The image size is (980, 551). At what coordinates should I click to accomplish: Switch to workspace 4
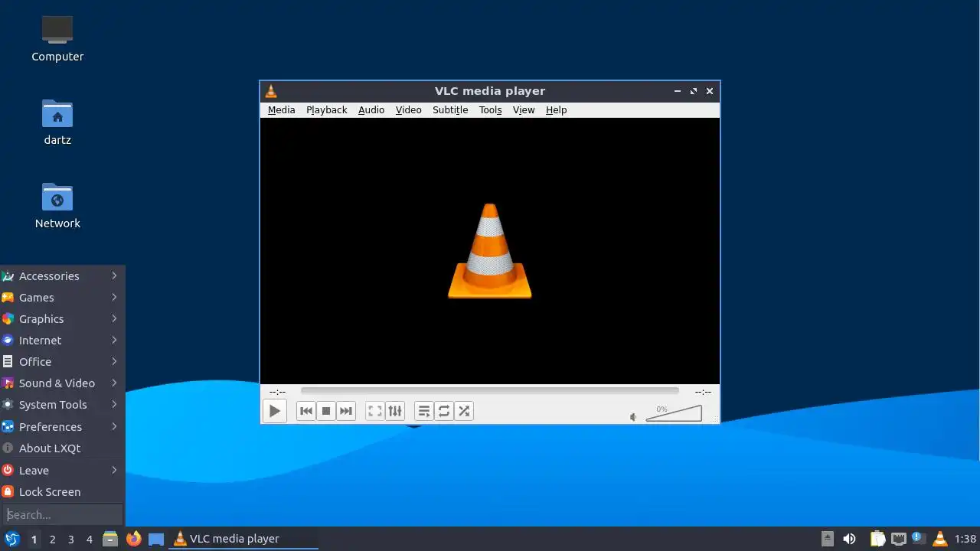coord(89,540)
